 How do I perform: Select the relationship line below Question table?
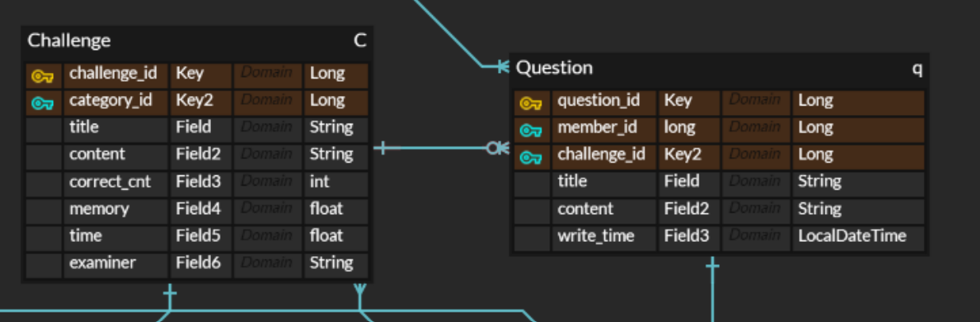click(x=713, y=289)
